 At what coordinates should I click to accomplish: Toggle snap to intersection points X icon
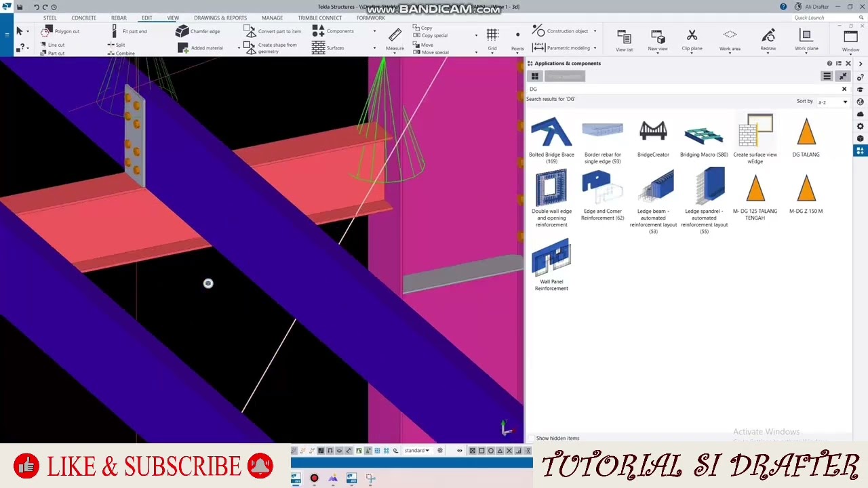509,451
